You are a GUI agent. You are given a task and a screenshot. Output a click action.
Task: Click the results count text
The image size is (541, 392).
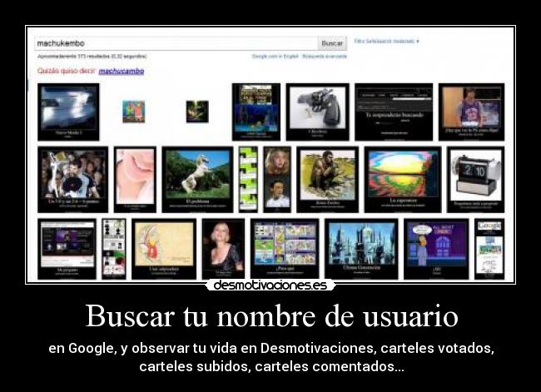point(92,57)
